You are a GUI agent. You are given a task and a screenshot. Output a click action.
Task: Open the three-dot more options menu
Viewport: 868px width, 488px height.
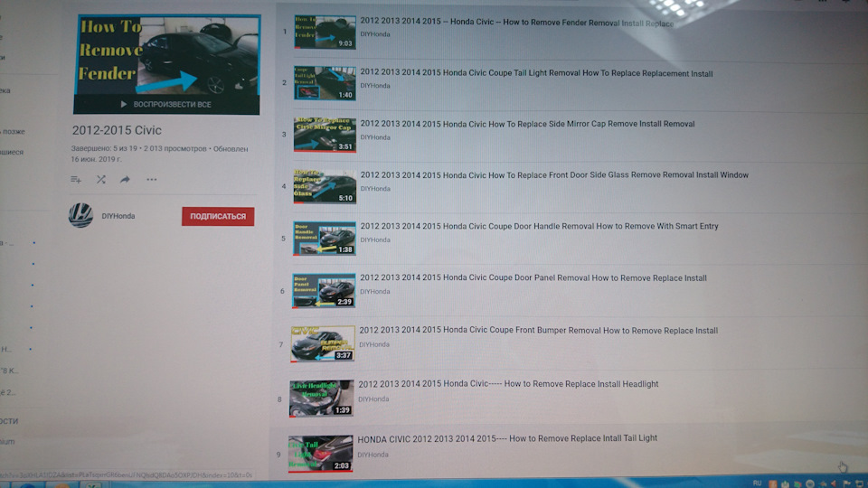coord(151,179)
